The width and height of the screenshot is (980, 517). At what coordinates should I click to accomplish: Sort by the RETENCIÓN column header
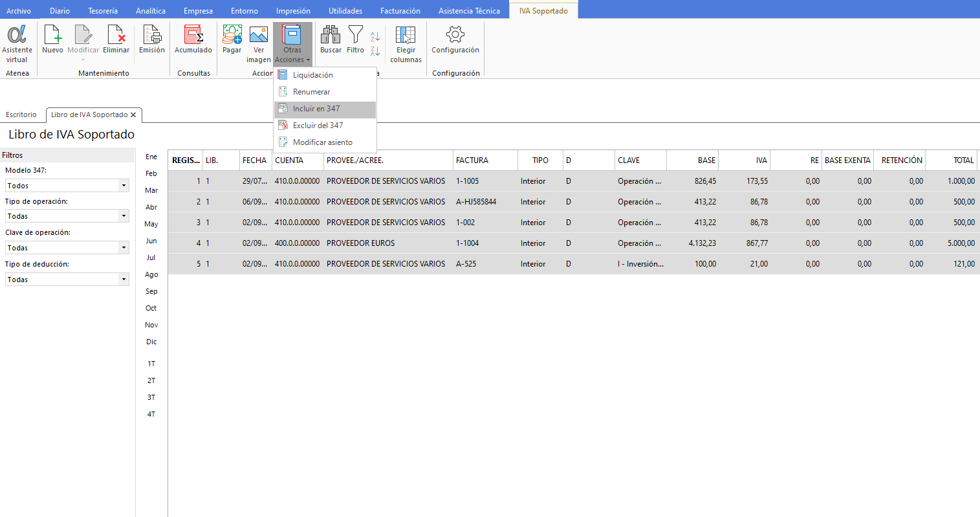[x=899, y=160]
